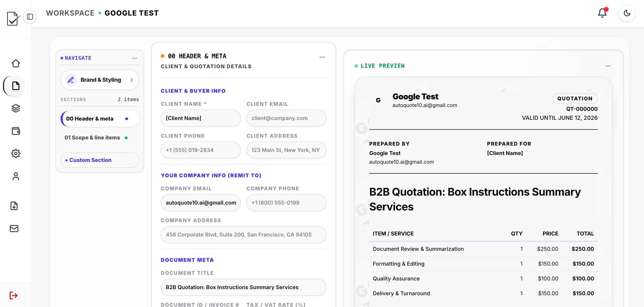Click the file download icon in sidebar
This screenshot has height=307, width=644.
14,206
